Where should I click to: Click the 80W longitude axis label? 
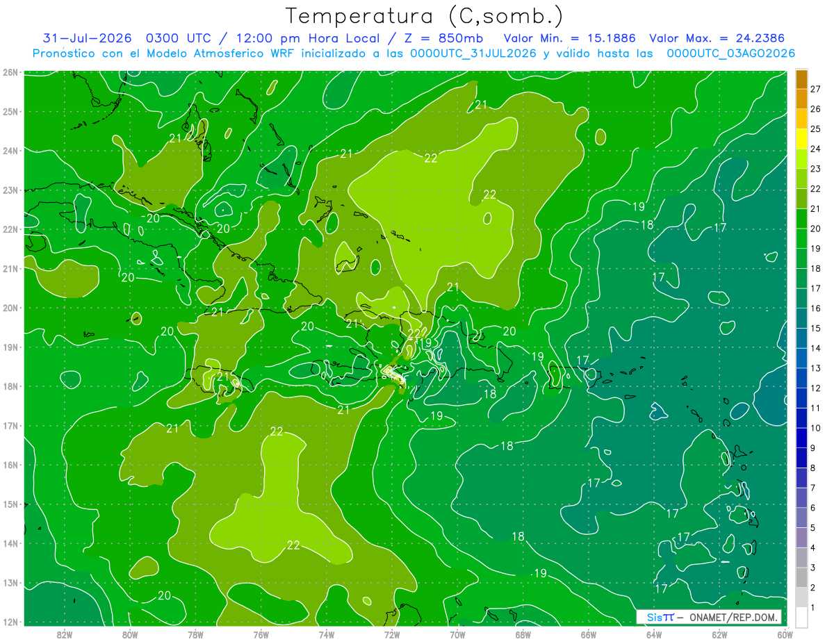tap(130, 634)
